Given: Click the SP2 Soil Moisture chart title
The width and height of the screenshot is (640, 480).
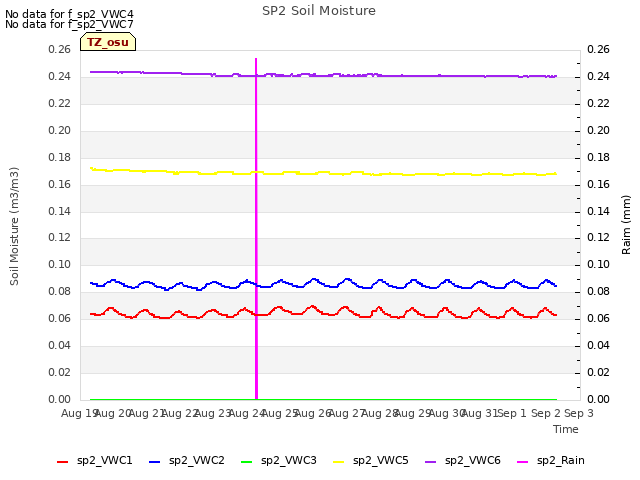Looking at the screenshot, I should point(319,11).
